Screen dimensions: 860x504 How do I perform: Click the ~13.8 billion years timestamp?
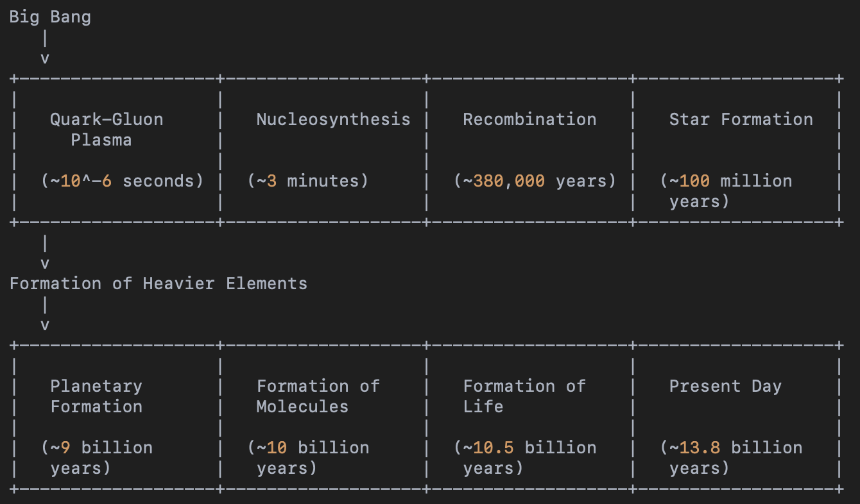(731, 457)
